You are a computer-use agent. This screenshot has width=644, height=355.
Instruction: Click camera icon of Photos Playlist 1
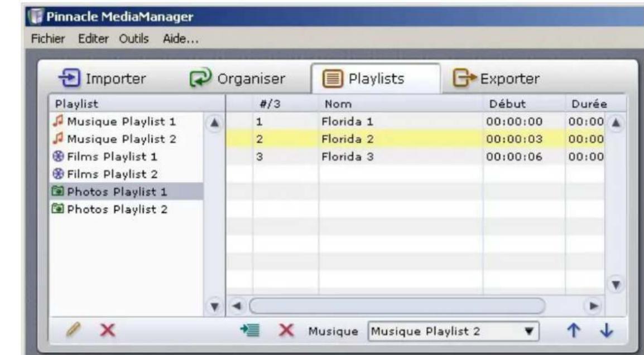tap(58, 191)
